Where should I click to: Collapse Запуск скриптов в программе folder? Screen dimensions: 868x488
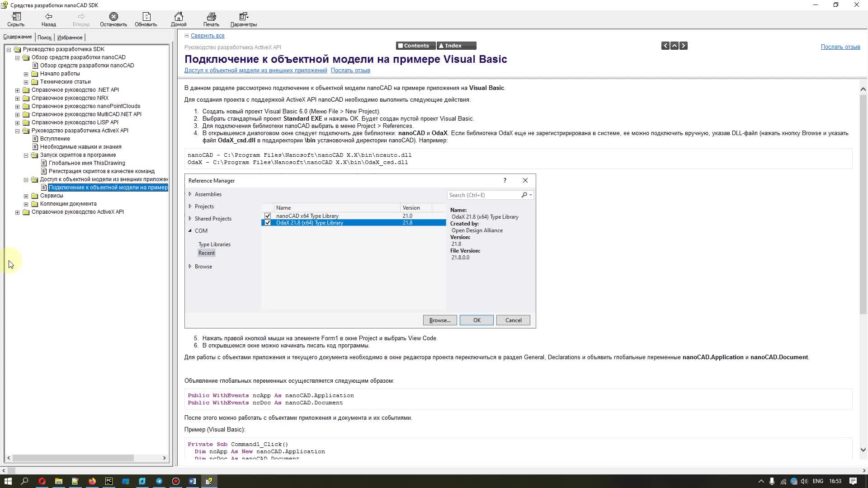click(x=26, y=155)
